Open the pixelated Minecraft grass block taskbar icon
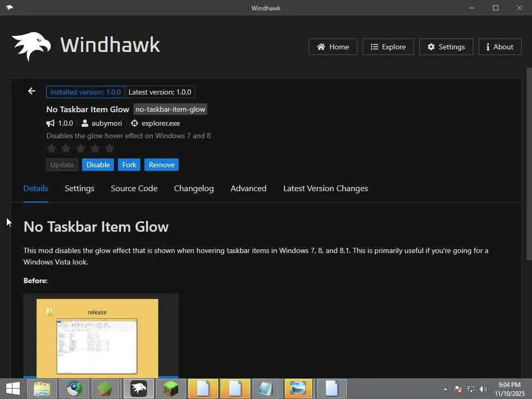The height and width of the screenshot is (399, 532). click(171, 389)
